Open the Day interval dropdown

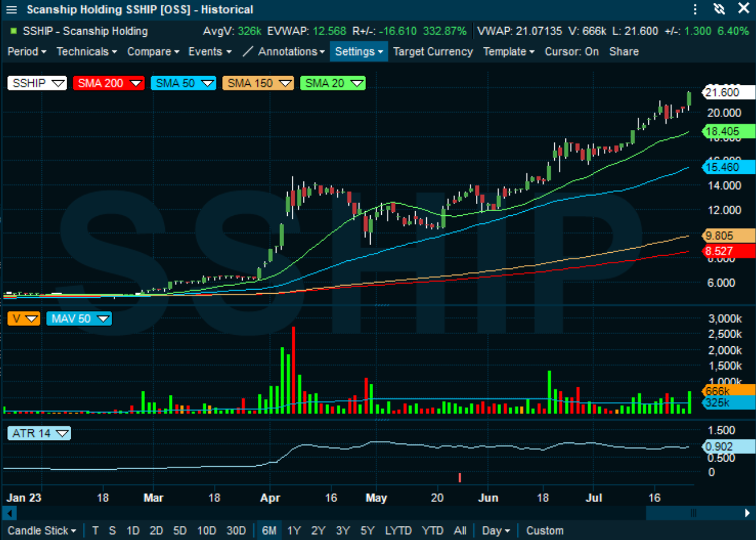pyautogui.click(x=496, y=531)
